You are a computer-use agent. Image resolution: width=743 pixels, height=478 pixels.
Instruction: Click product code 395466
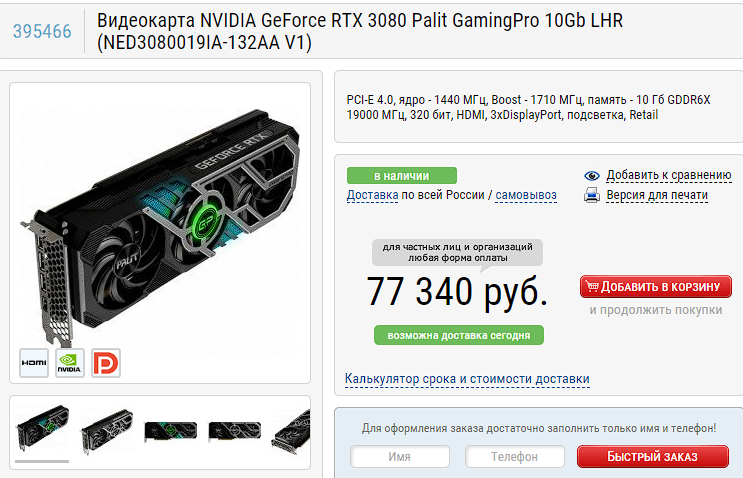click(42, 31)
